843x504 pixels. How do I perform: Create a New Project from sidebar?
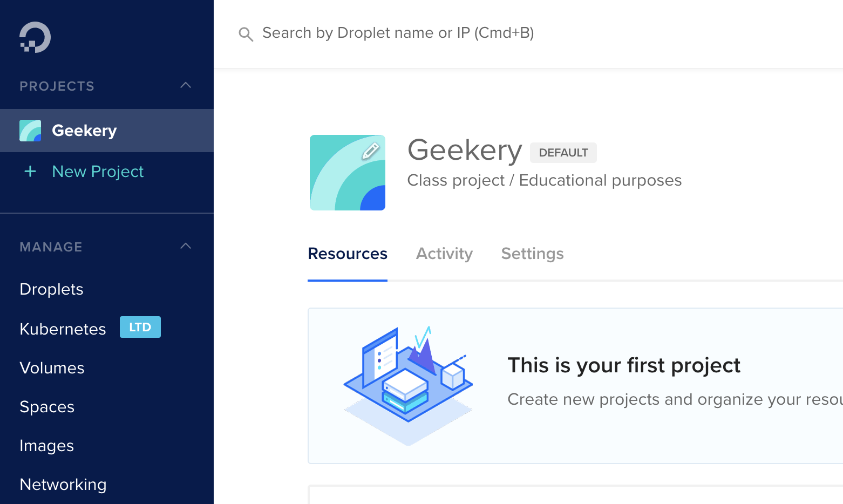point(98,172)
